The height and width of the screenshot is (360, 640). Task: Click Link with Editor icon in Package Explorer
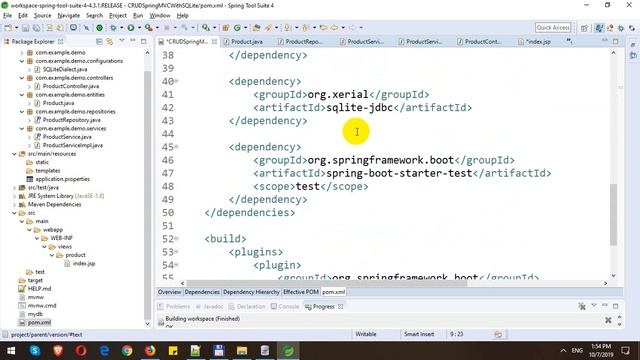(x=109, y=41)
